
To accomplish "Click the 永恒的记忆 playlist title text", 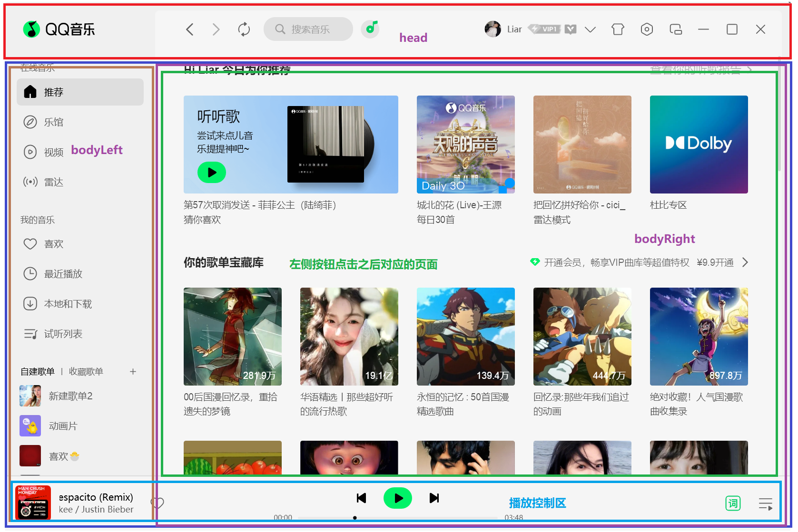I will [x=463, y=404].
